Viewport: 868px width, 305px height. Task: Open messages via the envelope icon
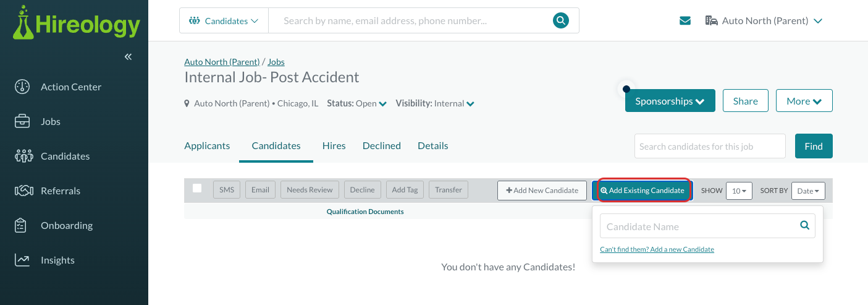click(x=685, y=20)
